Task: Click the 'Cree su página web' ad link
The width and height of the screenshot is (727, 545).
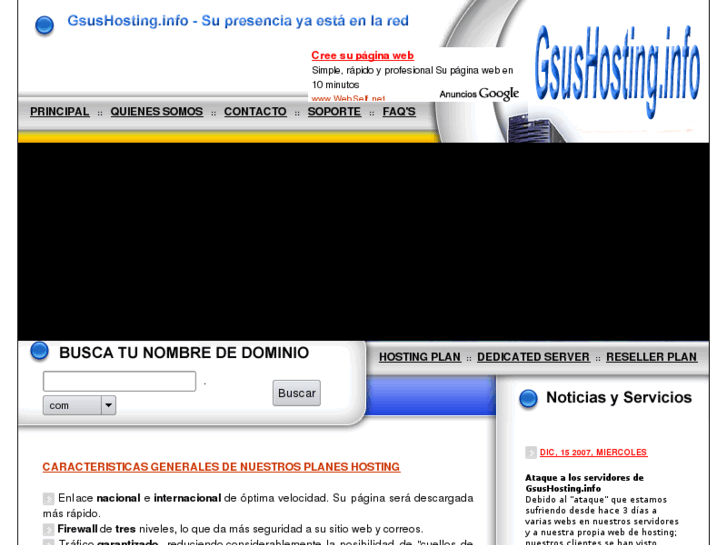Action: click(x=362, y=56)
